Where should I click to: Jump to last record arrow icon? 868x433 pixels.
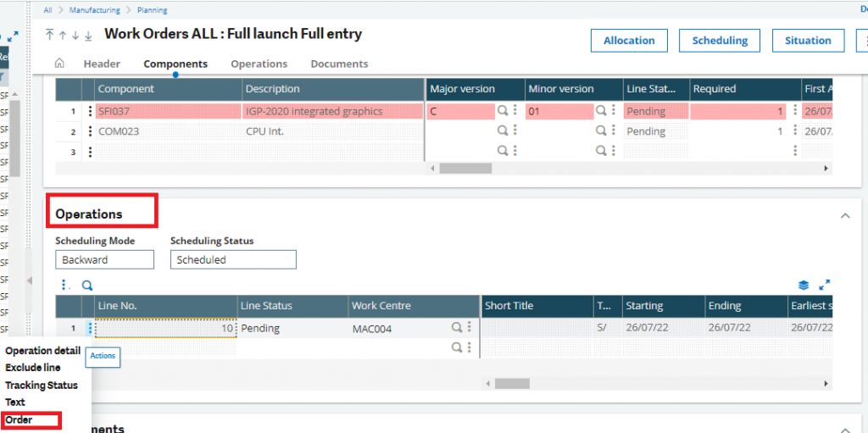coord(88,36)
